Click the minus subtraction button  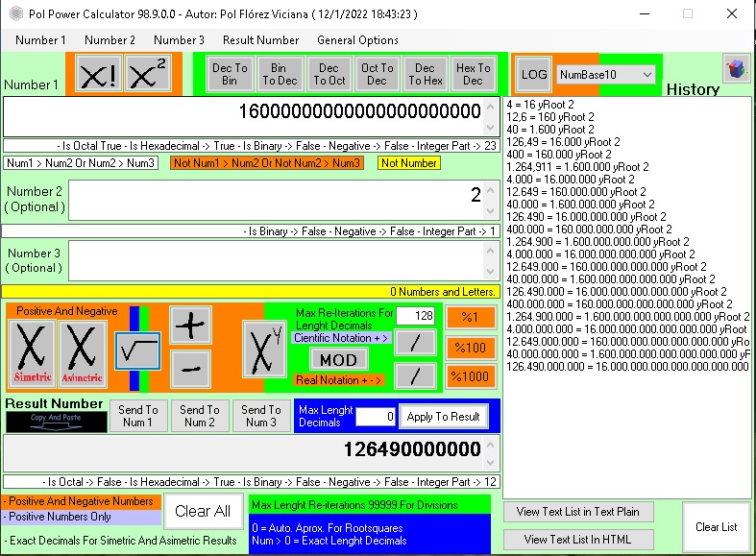(x=190, y=370)
